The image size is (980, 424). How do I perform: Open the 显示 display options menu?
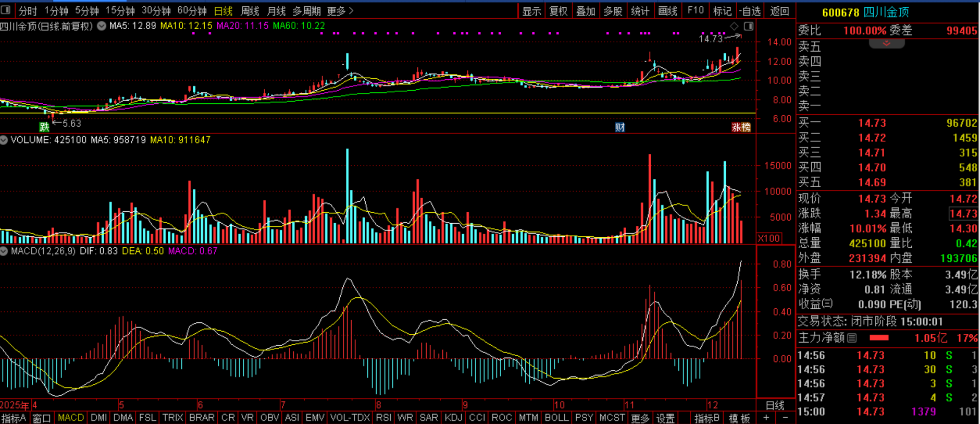pyautogui.click(x=531, y=11)
